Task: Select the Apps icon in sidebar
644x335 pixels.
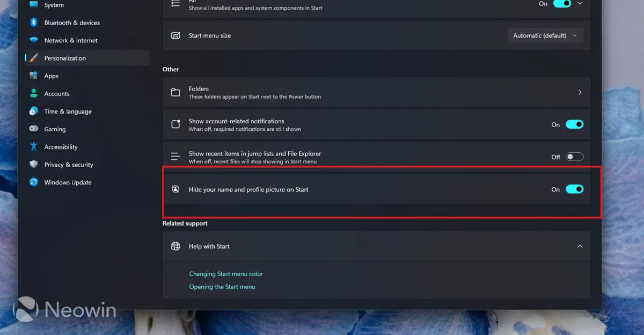Action: tap(34, 76)
